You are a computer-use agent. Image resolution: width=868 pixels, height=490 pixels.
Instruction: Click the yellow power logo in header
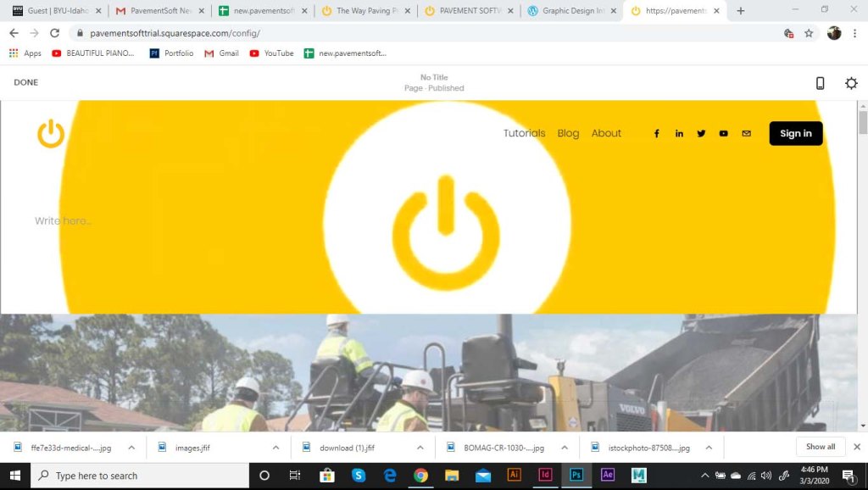[x=51, y=133]
